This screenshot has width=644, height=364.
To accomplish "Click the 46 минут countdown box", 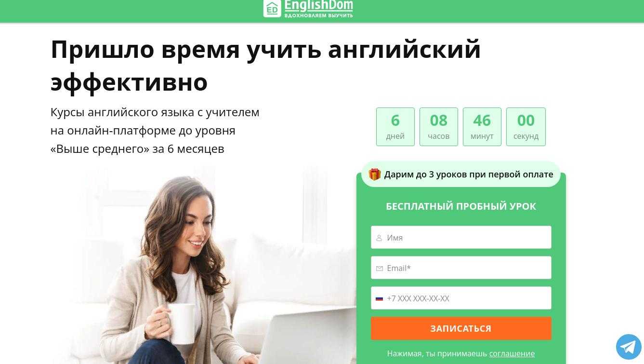I will tap(482, 127).
